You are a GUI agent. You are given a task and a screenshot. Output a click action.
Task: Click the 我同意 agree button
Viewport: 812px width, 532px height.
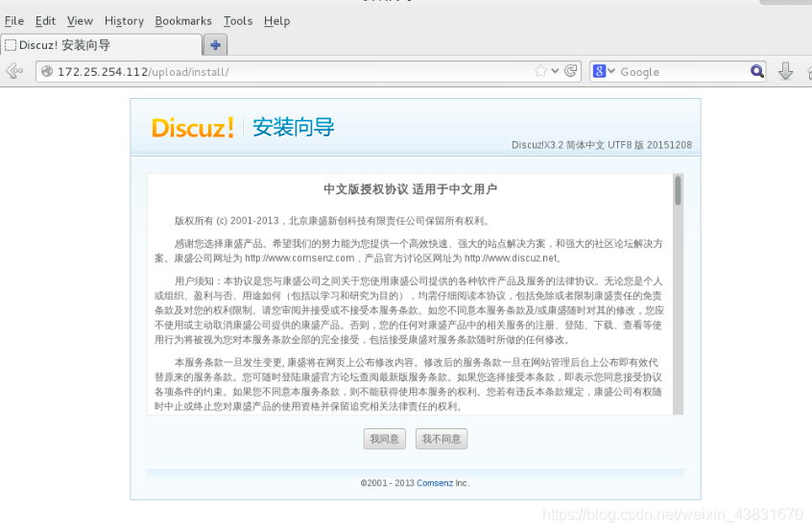[x=384, y=439]
